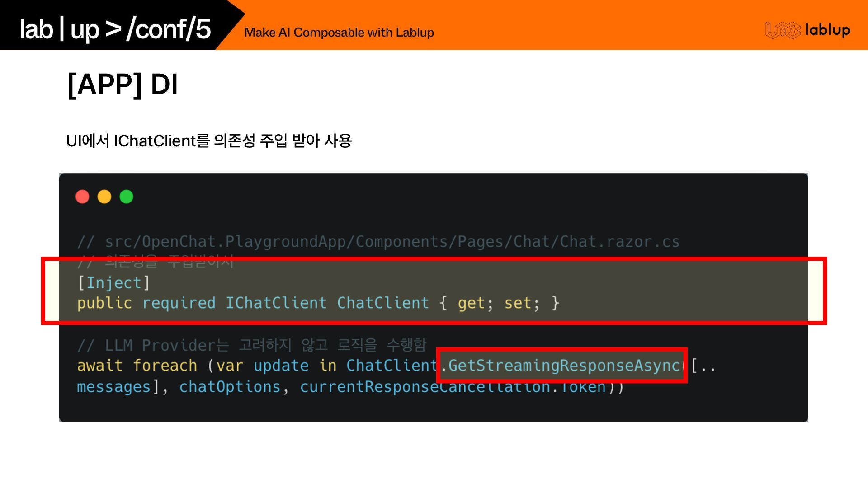Click the Make AI Composable with Lablup tagline

339,33
